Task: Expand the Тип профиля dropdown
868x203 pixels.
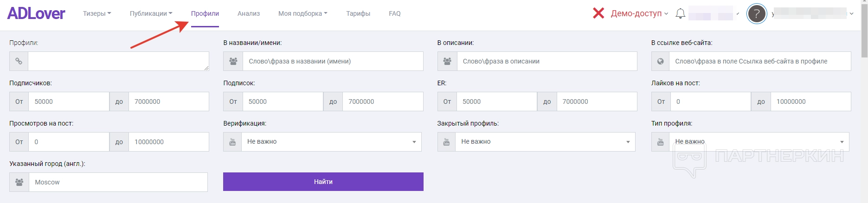Action: coord(759,142)
